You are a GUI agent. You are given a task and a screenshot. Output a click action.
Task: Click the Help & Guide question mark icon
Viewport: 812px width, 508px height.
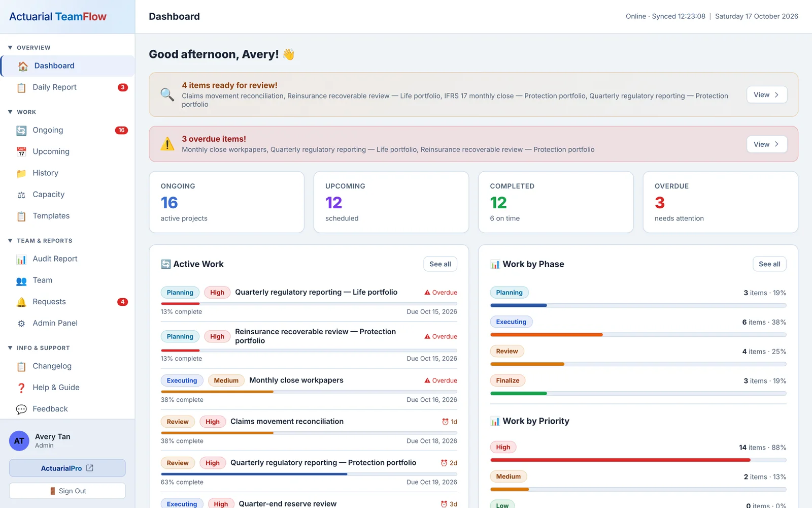coord(21,388)
